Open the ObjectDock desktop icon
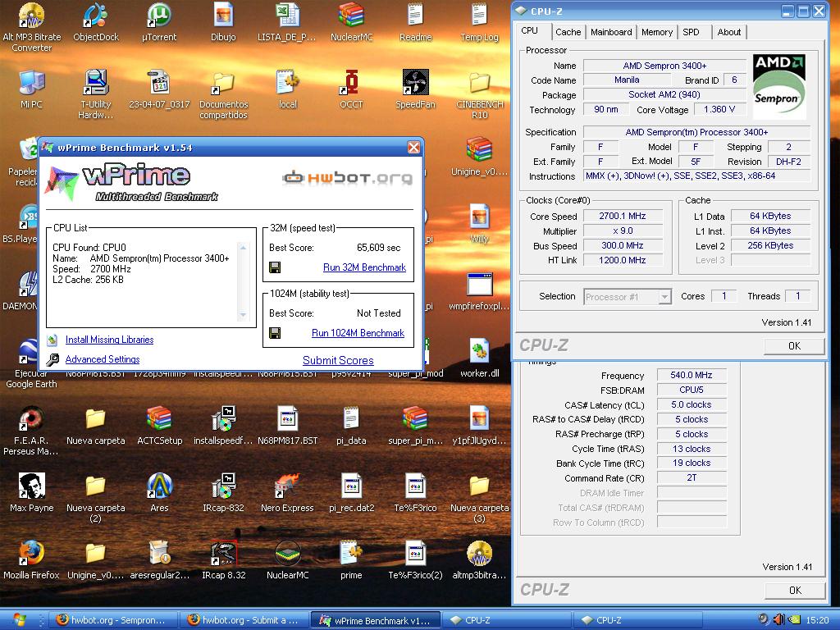This screenshot has height=630, width=840. [96, 15]
